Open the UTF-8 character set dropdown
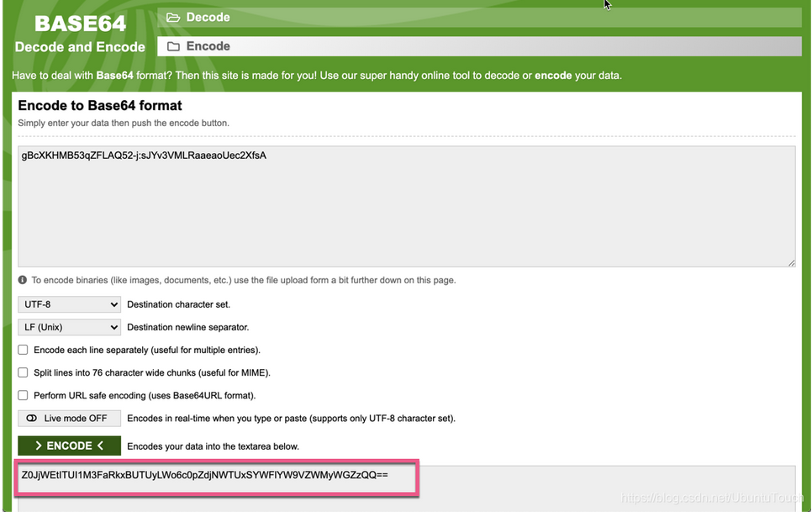 click(x=68, y=303)
